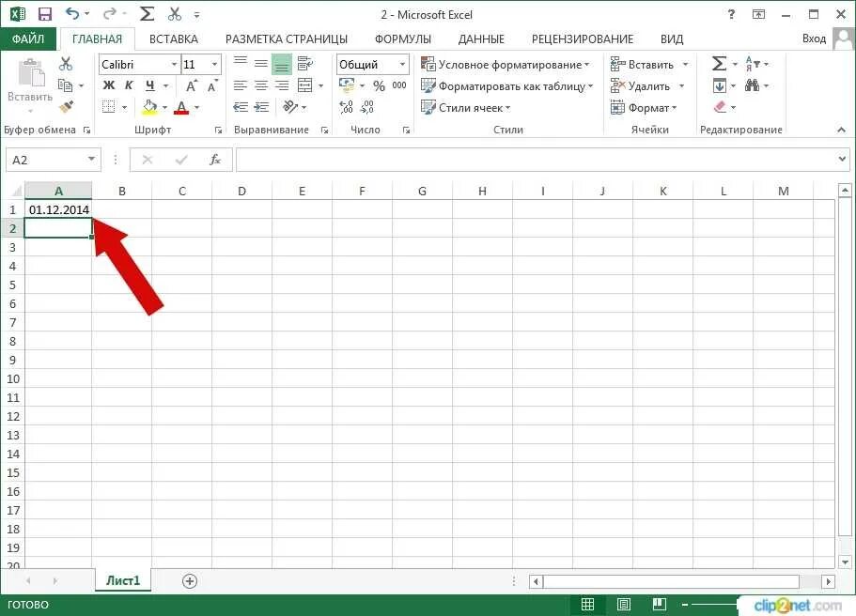Click the scissors icon in the quick access toolbar
Image resolution: width=856 pixels, height=616 pixels.
(x=175, y=14)
